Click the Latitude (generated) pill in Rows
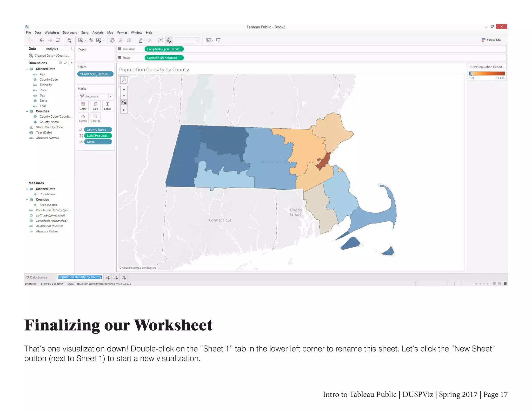The width and height of the screenshot is (532, 411). 164,58
